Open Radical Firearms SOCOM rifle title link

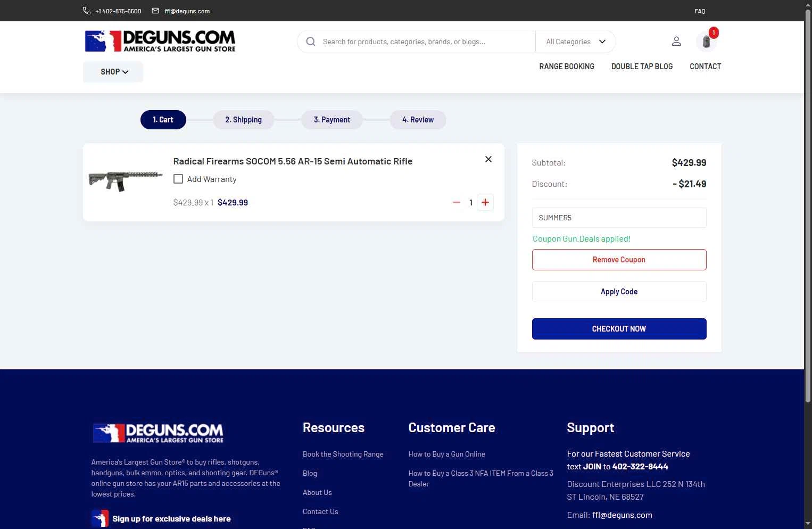pos(293,161)
